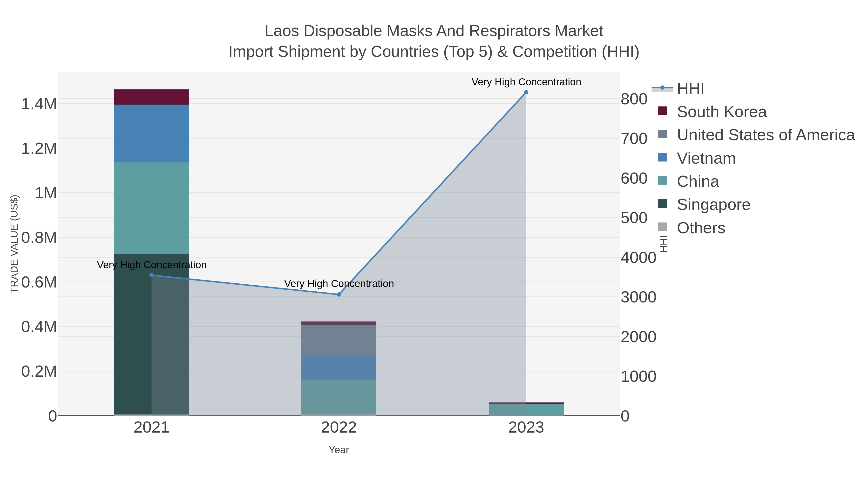868x488 pixels.
Task: Click the HHI data point for 2023
Action: point(526,92)
